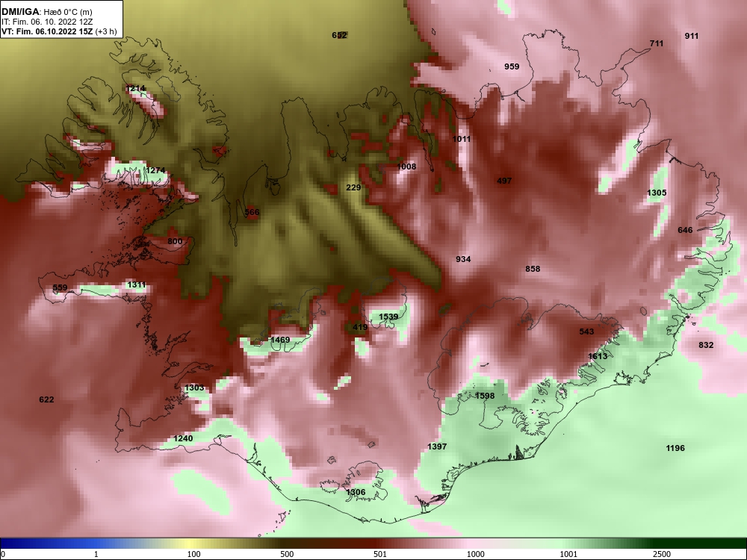
Task: Click the 543 value label
Action: tap(586, 332)
